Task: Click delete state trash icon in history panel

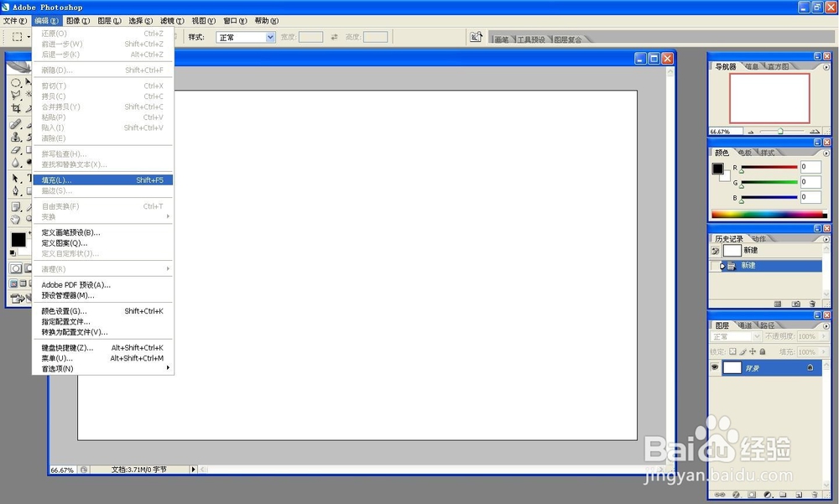Action: coord(812,304)
